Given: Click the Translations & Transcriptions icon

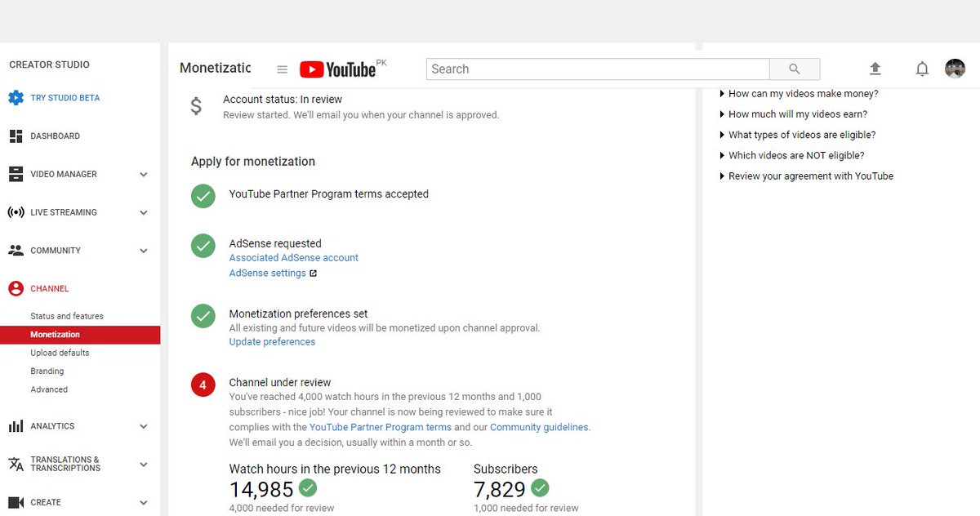Looking at the screenshot, I should (x=16, y=464).
